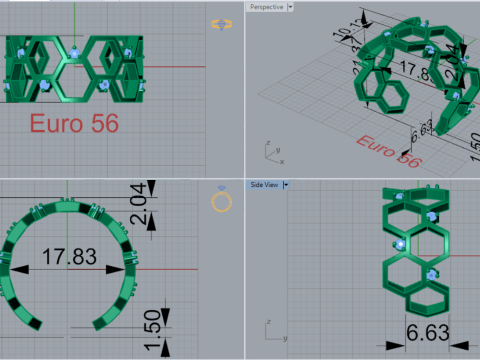The height and width of the screenshot is (360, 480).
Task: Select the 2.04 dimension in the bottom-left viewport
Action: coord(138,204)
